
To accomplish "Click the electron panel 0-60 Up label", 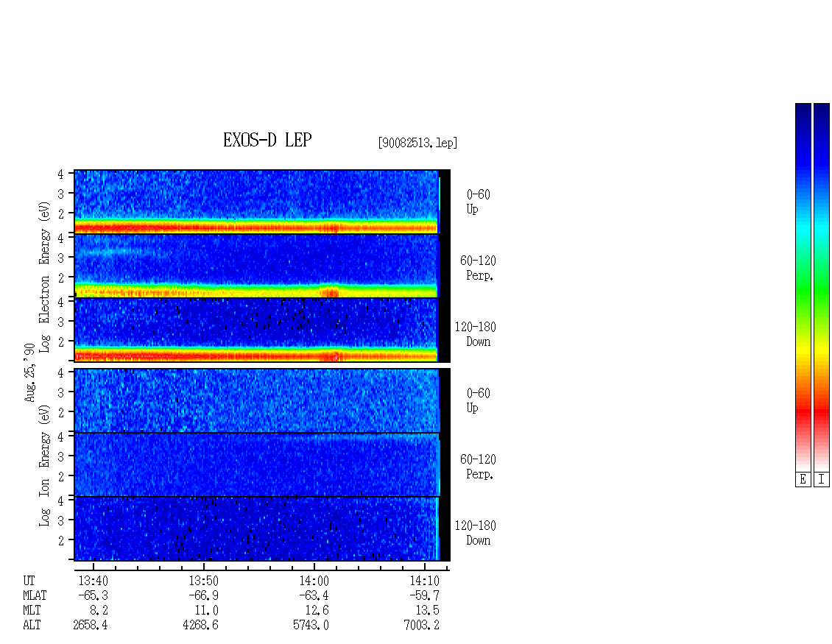I will tap(478, 202).
